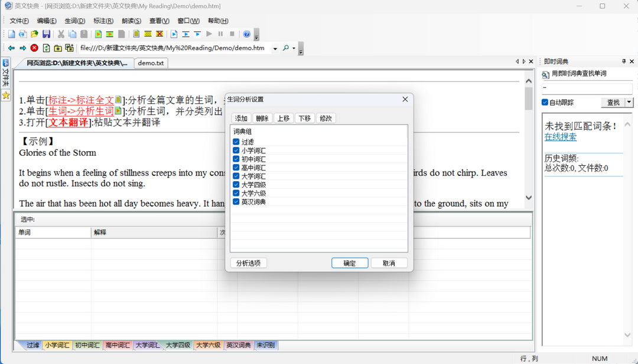Switch to the demo.txt tab
Screen dimensions: 638x364
coord(151,63)
